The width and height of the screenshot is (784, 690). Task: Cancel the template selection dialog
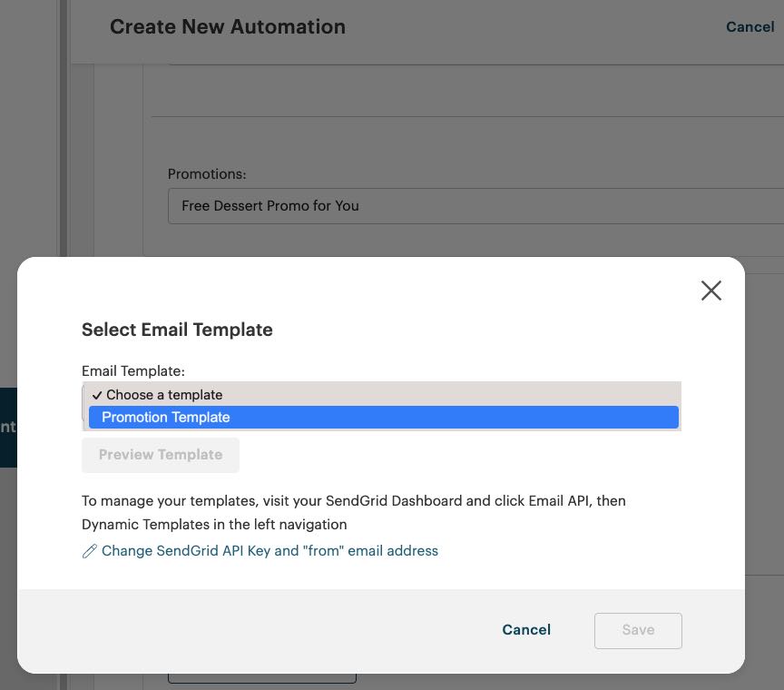click(526, 629)
